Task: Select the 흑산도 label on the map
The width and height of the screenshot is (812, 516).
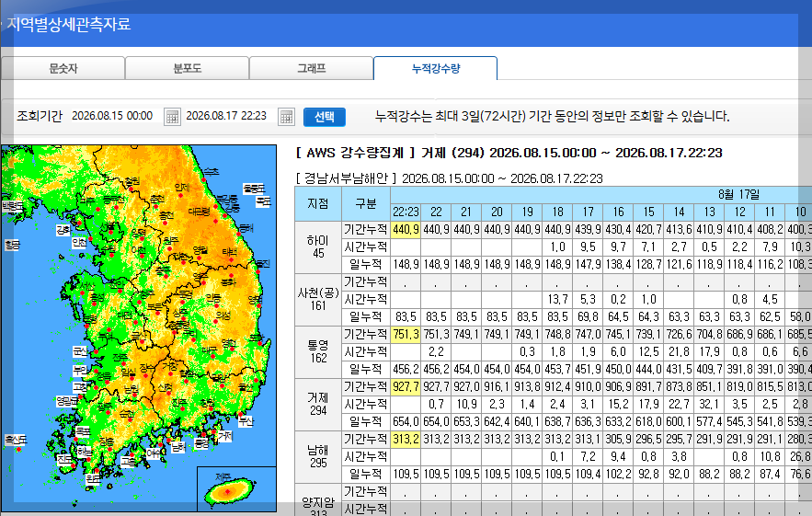Action: pos(16,440)
